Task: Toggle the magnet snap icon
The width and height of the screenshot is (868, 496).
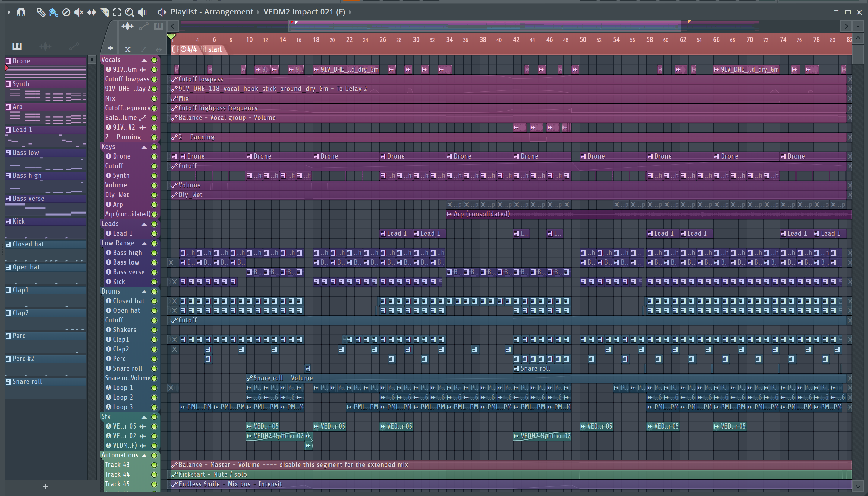Action: [x=21, y=12]
